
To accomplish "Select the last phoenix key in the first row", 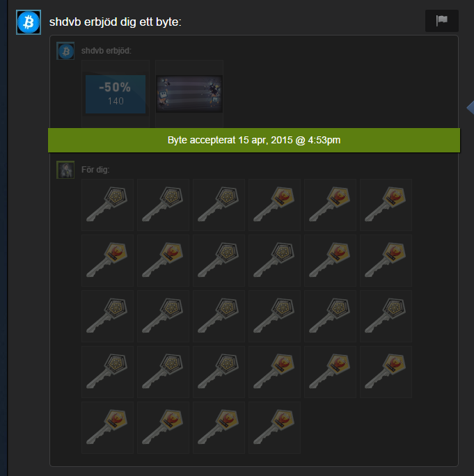I will pos(386,205).
